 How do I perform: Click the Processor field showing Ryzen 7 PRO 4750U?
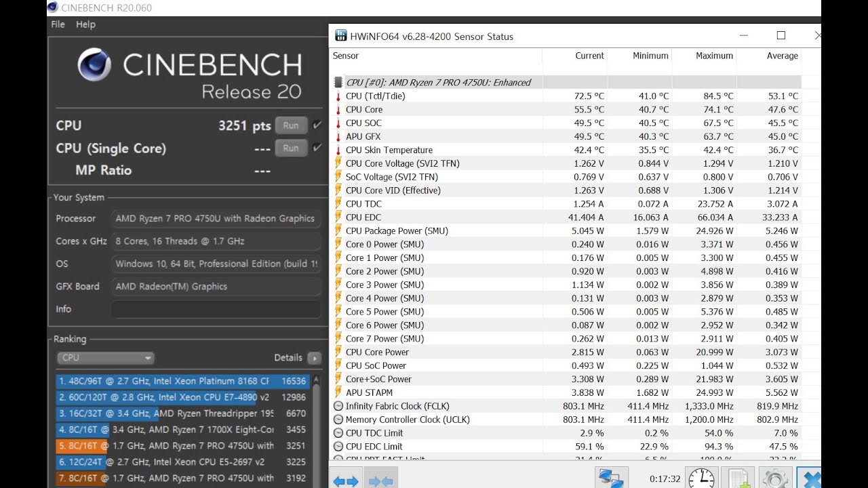(x=216, y=218)
